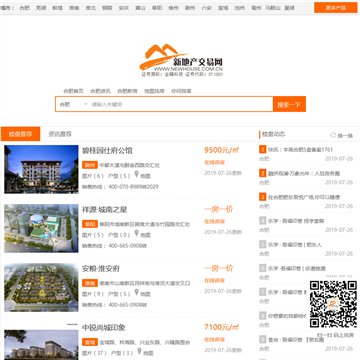The height and width of the screenshot is (360, 360).
Task: Open the 地图找房 navigation link
Action: (x=154, y=91)
